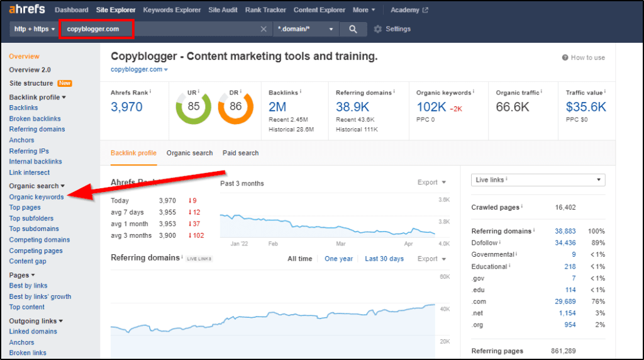Viewport: 644px width, 360px height.
Task: Open Best by links' growth in sidebar
Action: (40, 296)
